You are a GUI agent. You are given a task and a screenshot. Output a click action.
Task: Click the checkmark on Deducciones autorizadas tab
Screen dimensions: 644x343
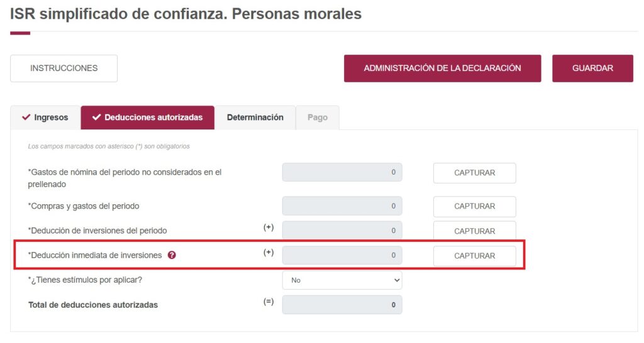pyautogui.click(x=96, y=117)
